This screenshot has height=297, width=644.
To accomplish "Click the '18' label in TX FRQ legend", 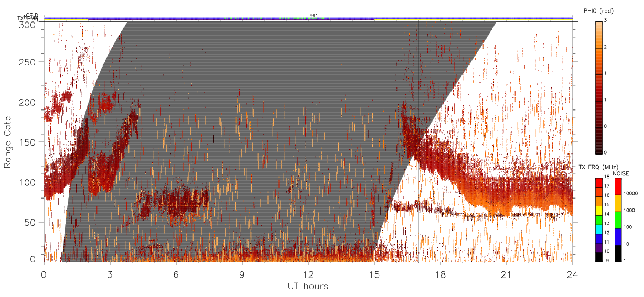I will (607, 177).
